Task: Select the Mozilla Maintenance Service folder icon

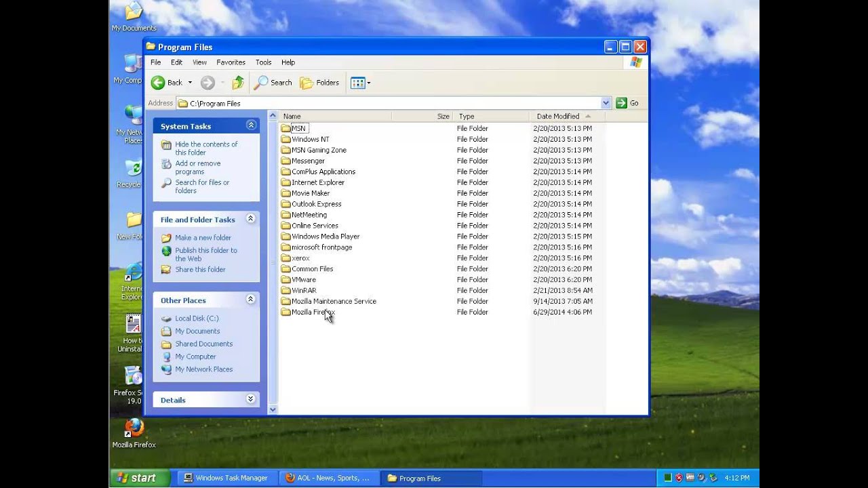Action: click(x=285, y=301)
